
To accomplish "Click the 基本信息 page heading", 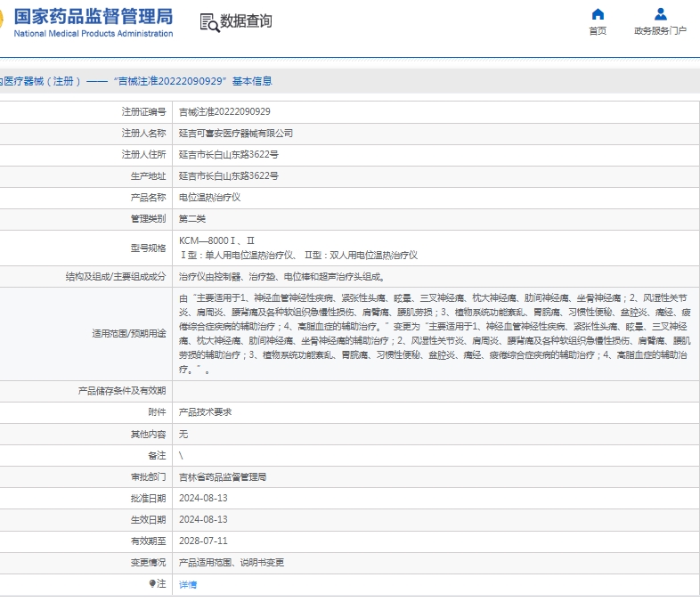I will 252,81.
